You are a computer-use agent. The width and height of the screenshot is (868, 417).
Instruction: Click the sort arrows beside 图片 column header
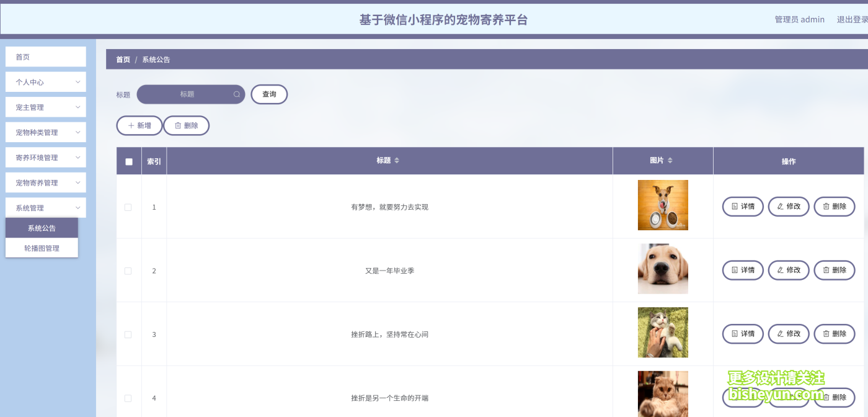(670, 161)
